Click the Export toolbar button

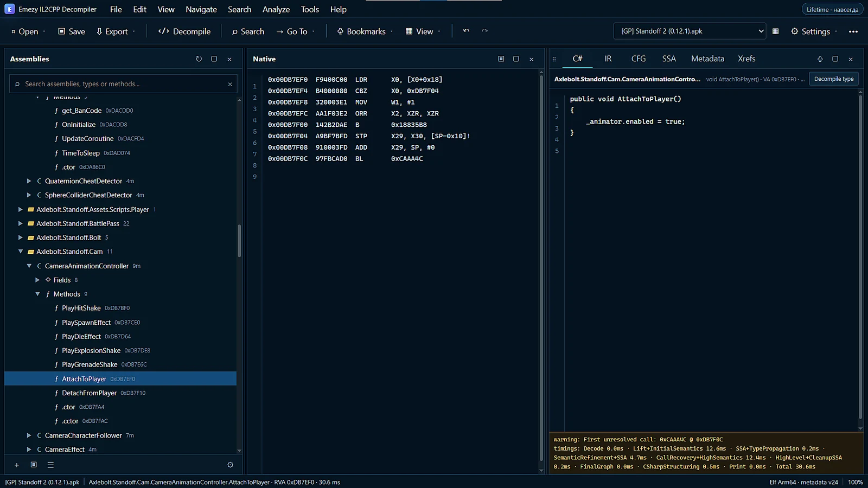116,31
